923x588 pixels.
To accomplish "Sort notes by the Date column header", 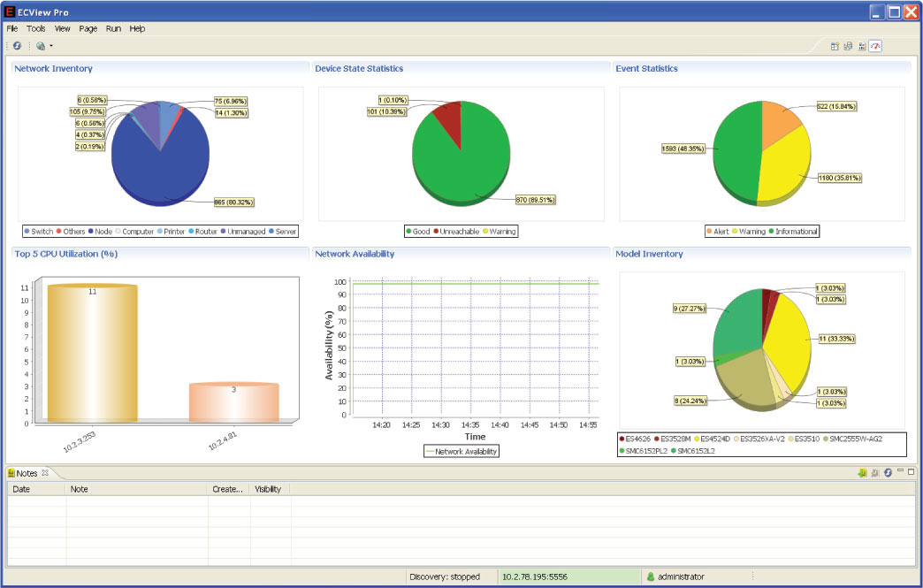I will (36, 489).
